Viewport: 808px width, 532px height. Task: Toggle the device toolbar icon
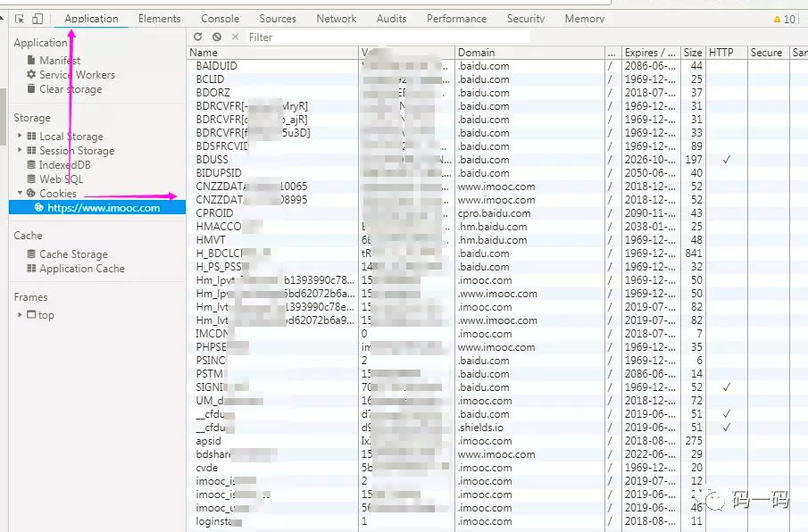tap(37, 19)
